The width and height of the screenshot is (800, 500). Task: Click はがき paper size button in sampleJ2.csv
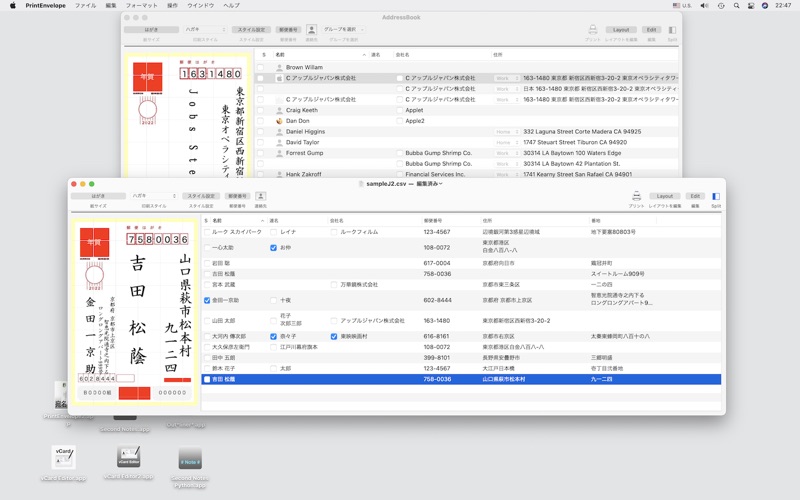pos(98,196)
